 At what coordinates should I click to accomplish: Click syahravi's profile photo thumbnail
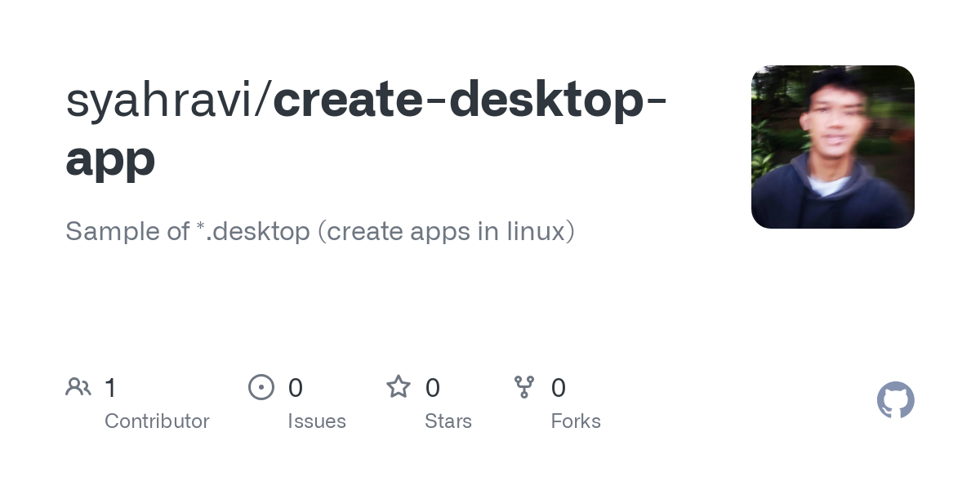832,146
